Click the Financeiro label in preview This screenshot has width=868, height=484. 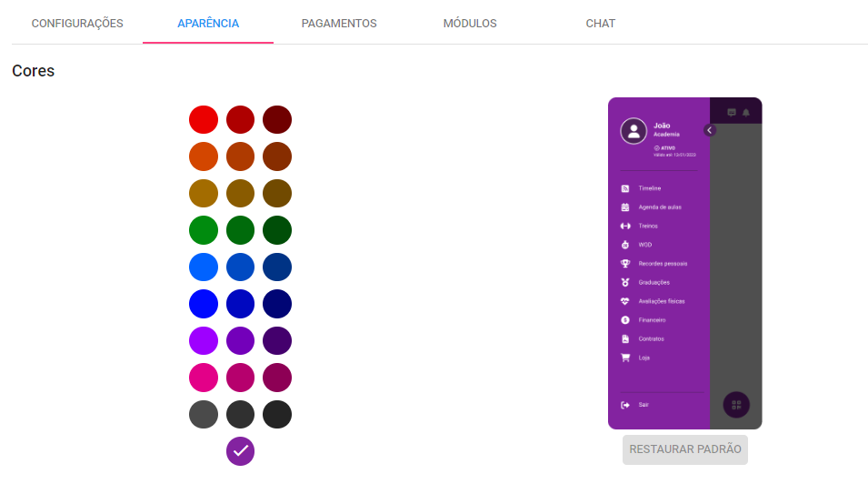click(652, 320)
